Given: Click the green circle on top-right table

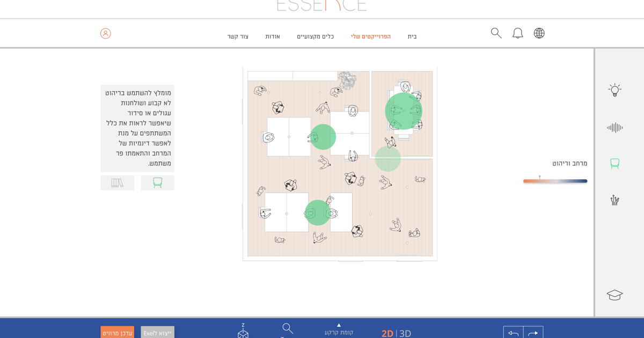Looking at the screenshot, I should [x=404, y=111].
